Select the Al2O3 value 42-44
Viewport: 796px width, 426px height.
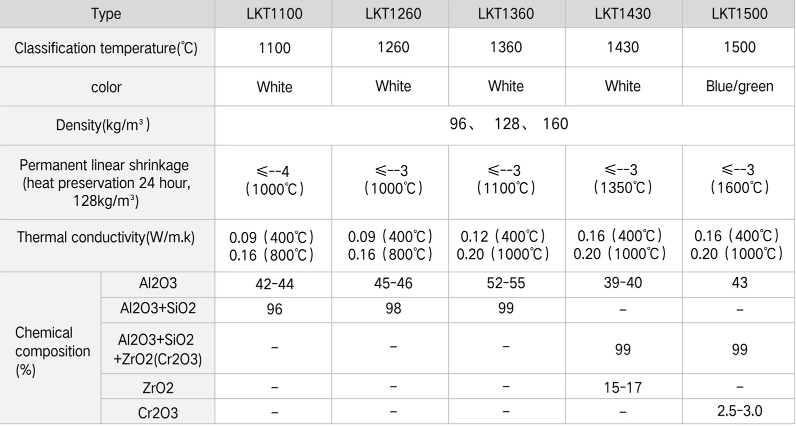click(x=273, y=284)
